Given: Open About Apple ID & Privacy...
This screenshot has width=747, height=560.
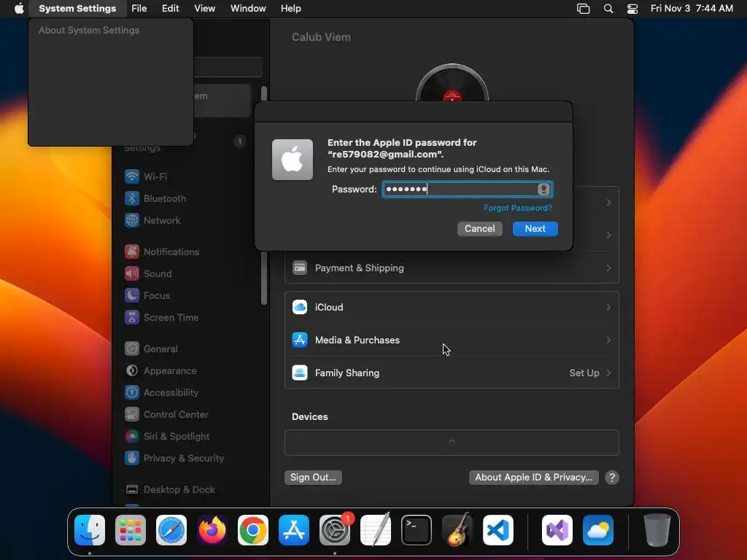Looking at the screenshot, I should tap(533, 477).
